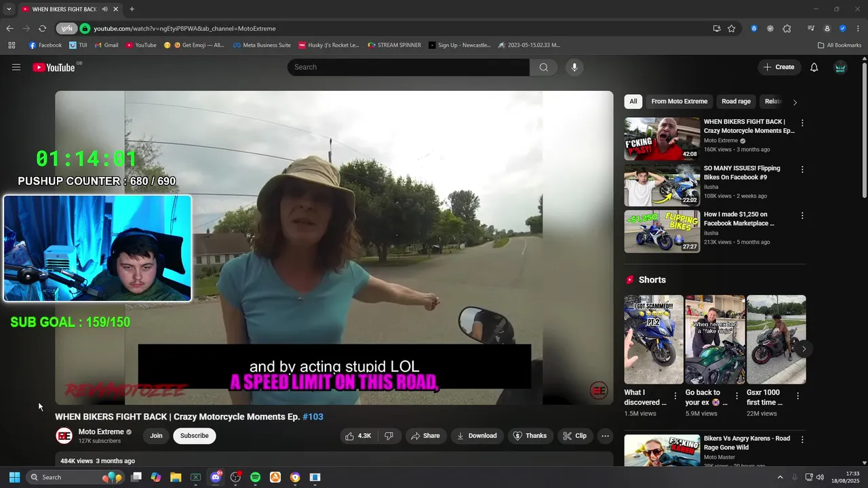
Task: Open browser extensions puzzle icon
Action: (x=787, y=28)
